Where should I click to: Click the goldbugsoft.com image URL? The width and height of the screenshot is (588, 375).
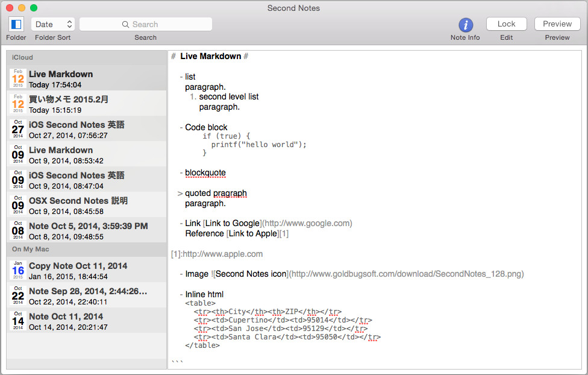(406, 274)
